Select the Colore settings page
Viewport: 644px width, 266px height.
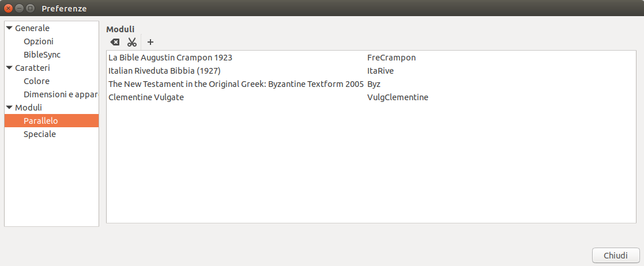coord(36,81)
